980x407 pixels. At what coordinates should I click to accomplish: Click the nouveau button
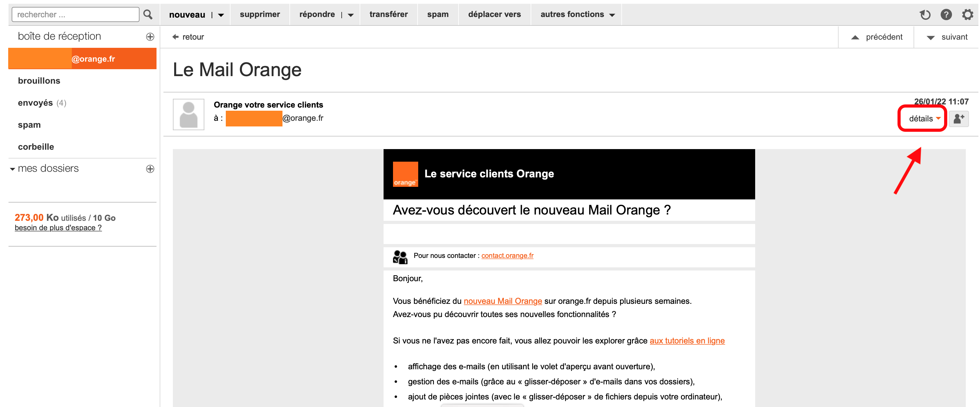coord(187,14)
